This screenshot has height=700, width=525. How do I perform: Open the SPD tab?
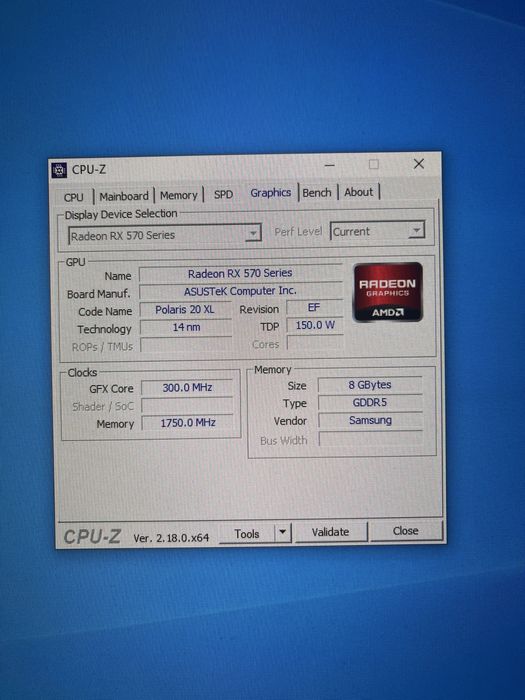click(x=223, y=195)
